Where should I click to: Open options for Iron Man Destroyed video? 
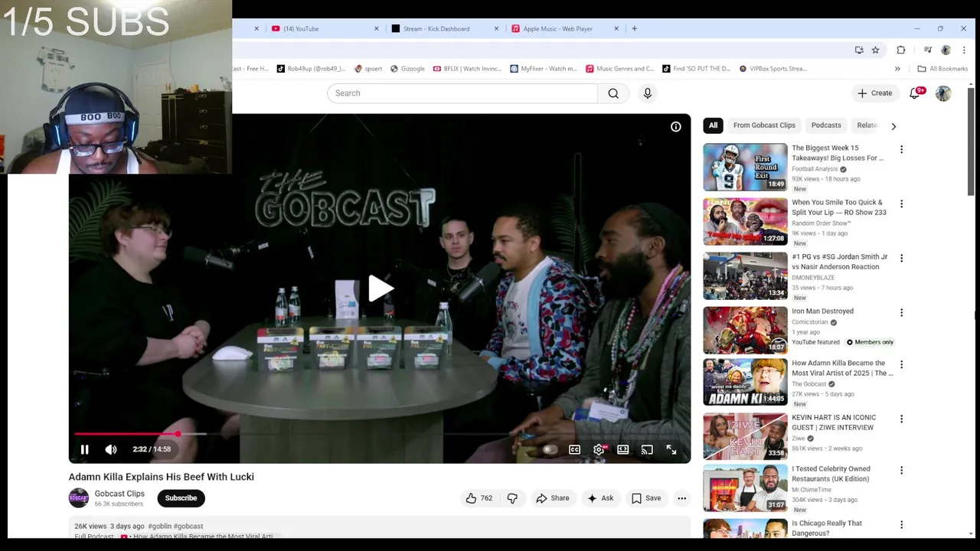pos(901,312)
